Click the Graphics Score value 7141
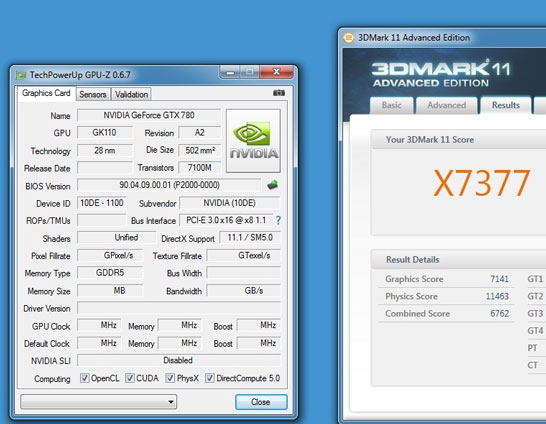 coord(499,279)
